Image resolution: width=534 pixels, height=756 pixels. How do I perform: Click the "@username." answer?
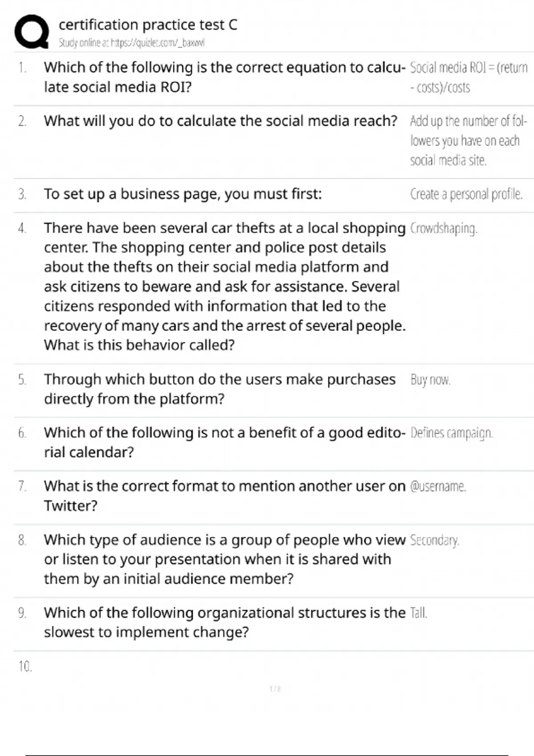click(x=438, y=487)
